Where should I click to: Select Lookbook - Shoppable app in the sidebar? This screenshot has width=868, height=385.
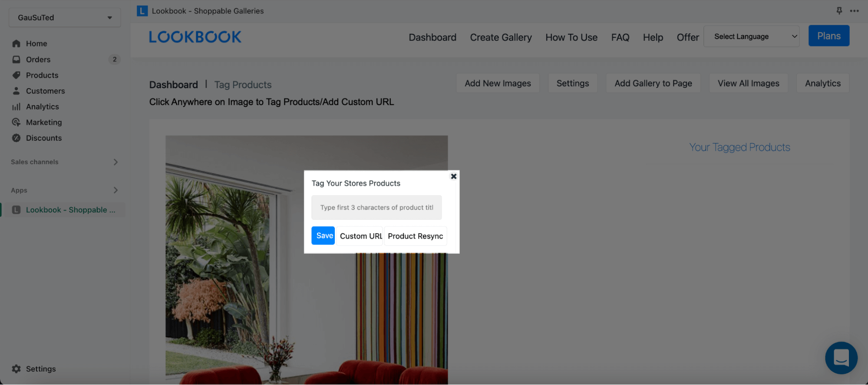(x=65, y=210)
